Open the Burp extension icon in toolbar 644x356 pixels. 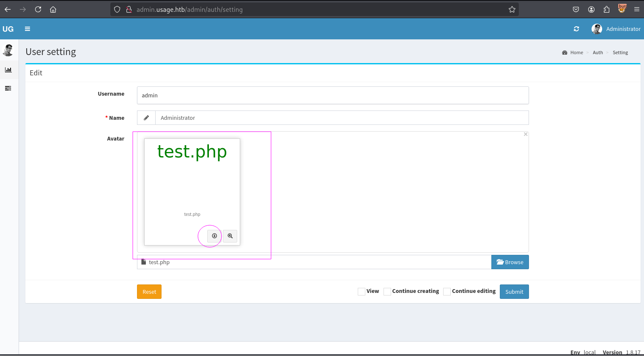622,8
